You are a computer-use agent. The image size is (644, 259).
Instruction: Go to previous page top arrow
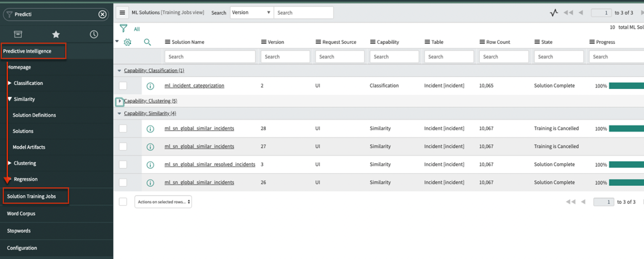581,13
